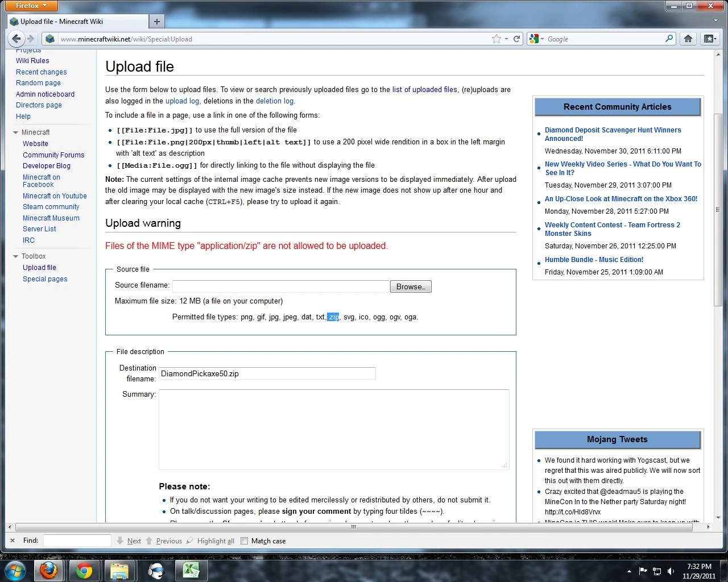Reload the page with the refresh icon
Viewport: 728px width, 582px height.
(516, 39)
